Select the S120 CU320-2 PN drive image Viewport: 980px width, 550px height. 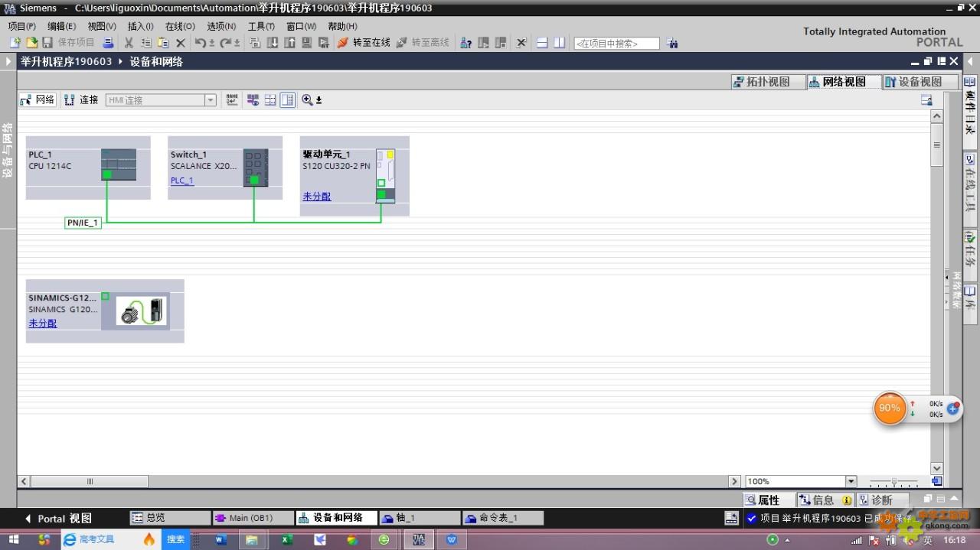pos(386,176)
